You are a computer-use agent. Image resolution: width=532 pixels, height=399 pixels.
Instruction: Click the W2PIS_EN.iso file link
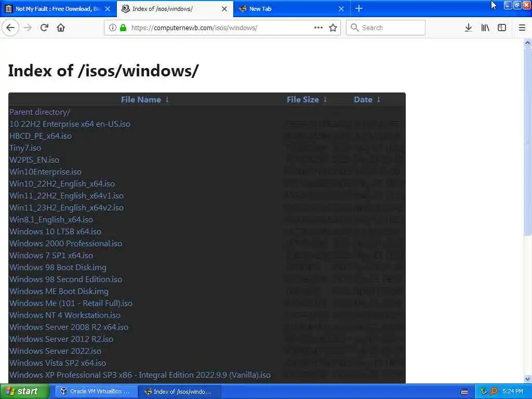(34, 160)
